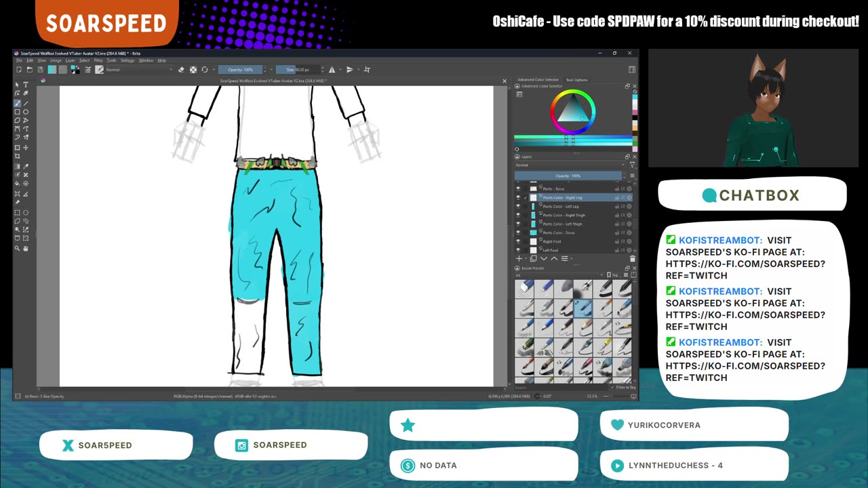Move layer up with arrow icon
868x488 pixels.
(554, 258)
